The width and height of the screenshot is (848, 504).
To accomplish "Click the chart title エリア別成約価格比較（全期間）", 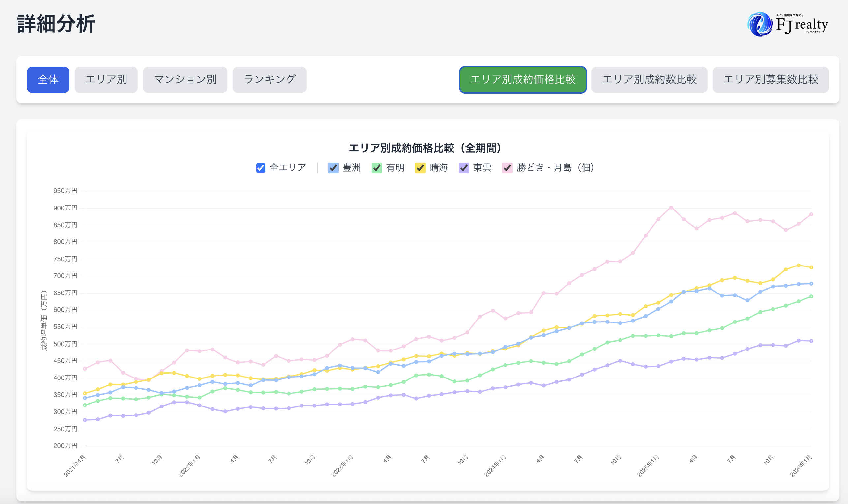I will [425, 148].
